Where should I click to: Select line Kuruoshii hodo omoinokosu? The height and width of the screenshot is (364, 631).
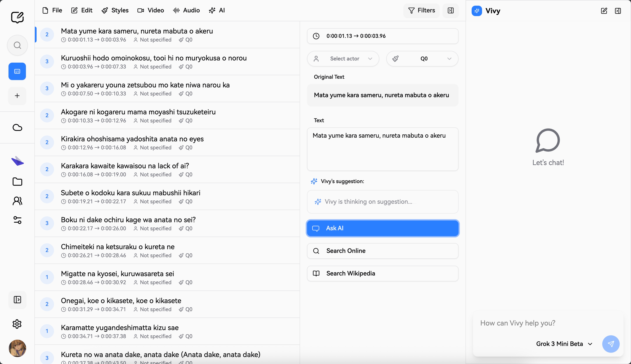point(167,62)
